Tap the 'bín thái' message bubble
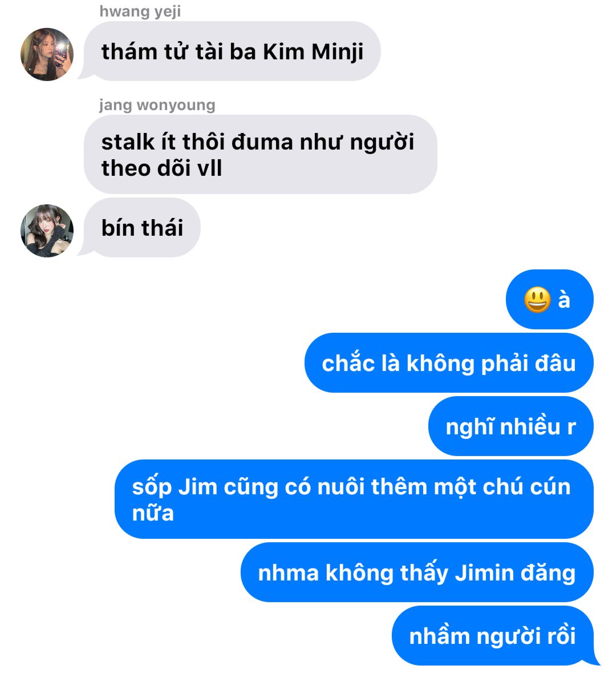This screenshot has width=616, height=673. coord(142,228)
